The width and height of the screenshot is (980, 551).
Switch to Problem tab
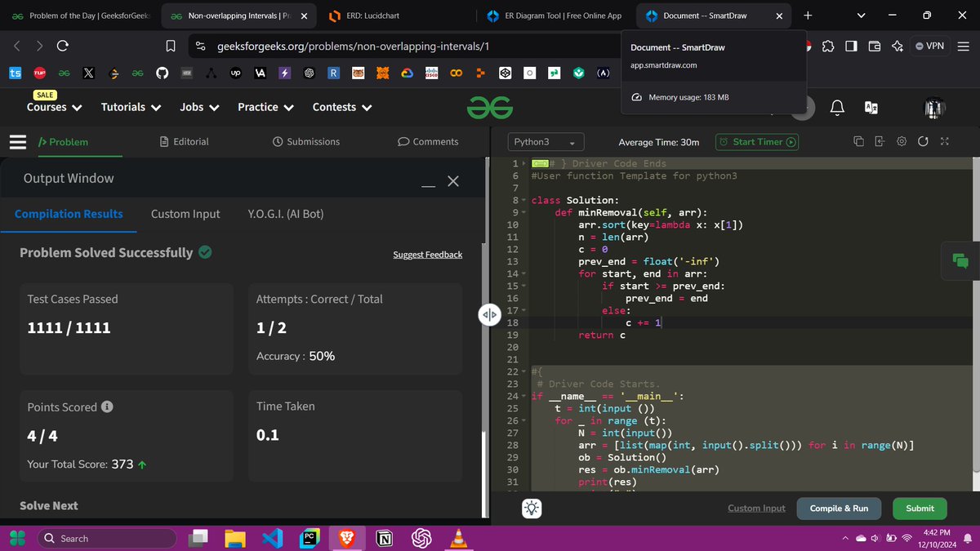[64, 141]
